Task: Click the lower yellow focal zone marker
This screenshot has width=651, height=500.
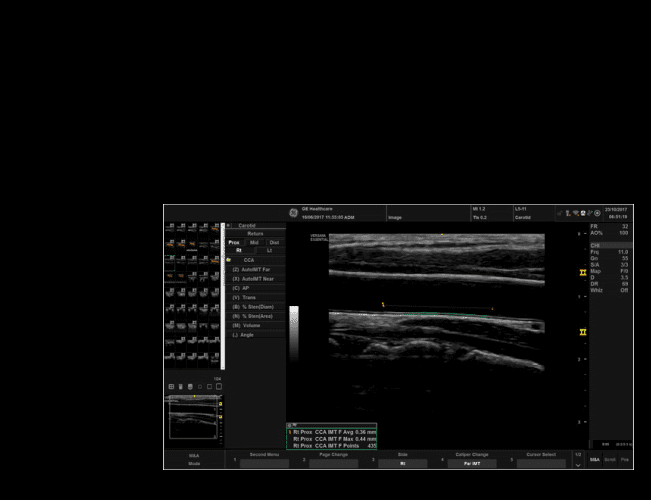Action: click(583, 332)
